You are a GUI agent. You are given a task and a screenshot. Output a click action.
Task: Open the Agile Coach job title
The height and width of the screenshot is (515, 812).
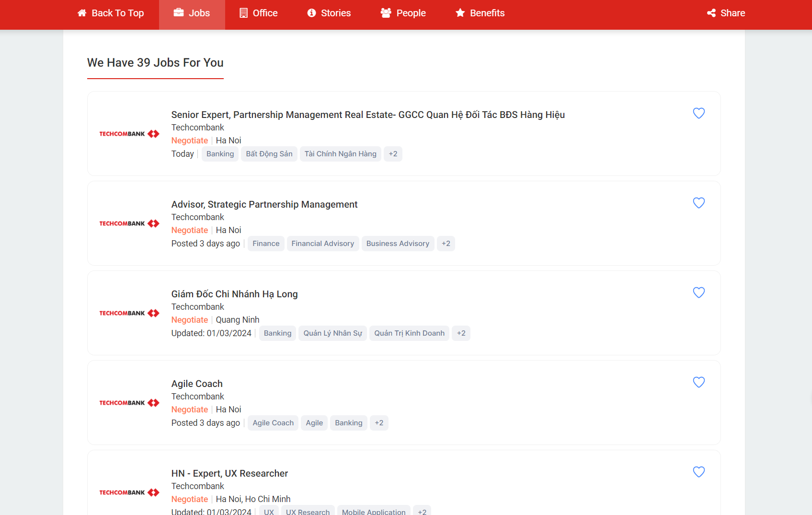click(197, 384)
